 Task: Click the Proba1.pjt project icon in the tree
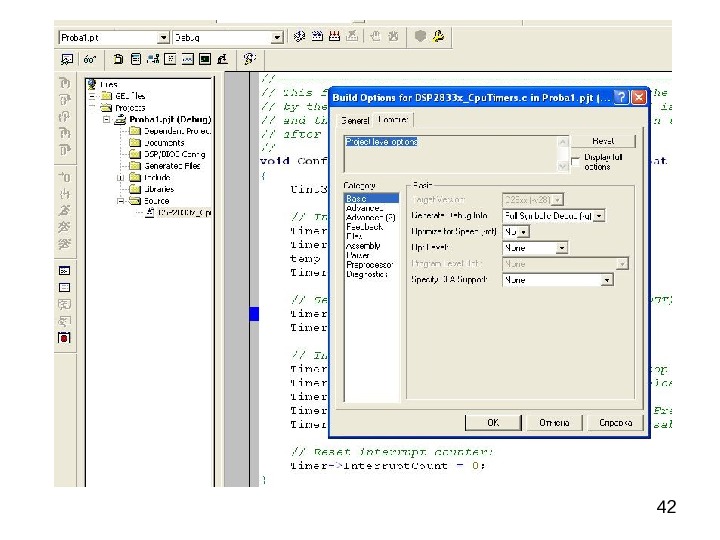coord(121,119)
